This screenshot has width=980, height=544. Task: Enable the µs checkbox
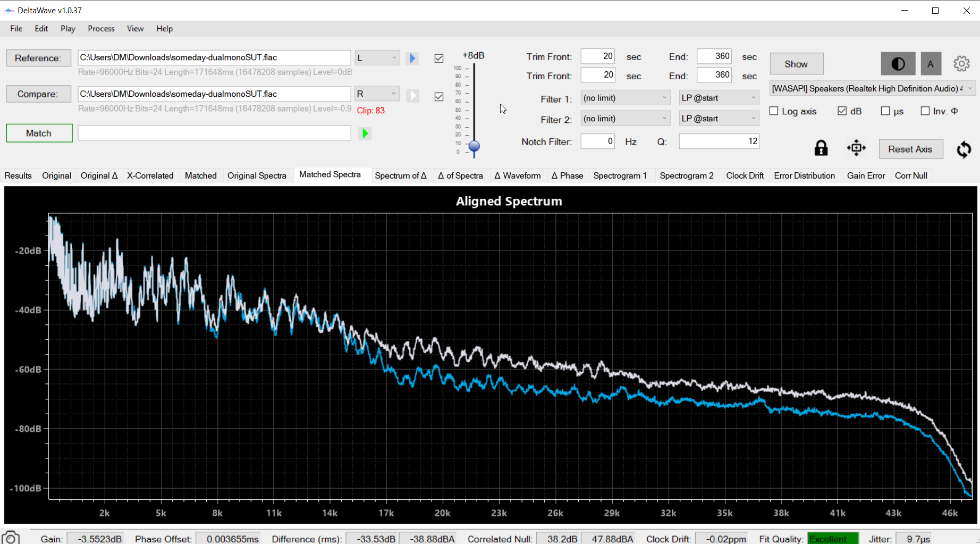point(885,111)
